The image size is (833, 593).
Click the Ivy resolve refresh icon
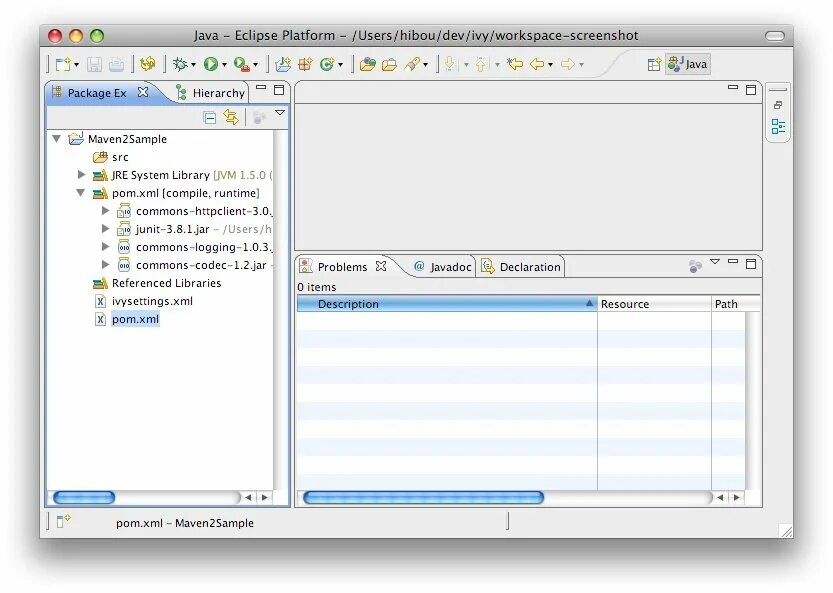pyautogui.click(x=147, y=64)
